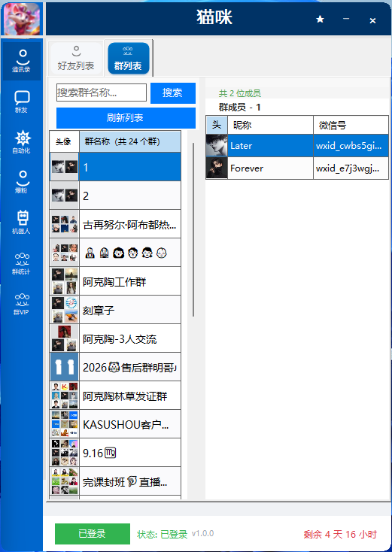Click the group list vertical scrollbar
The image size is (392, 552).
[193, 229]
